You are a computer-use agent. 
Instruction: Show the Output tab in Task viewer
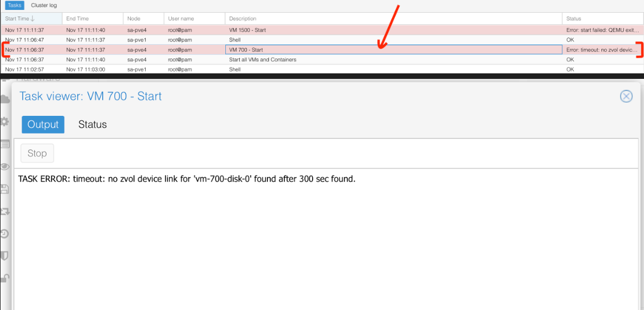(43, 125)
